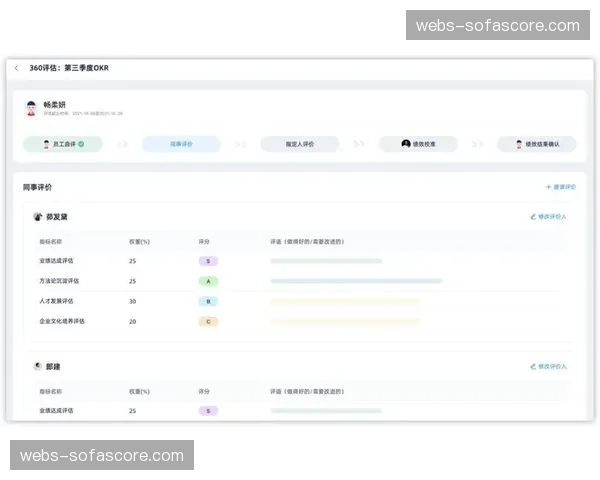Screen dimensions: 600x480
Task: Click the comment bar for 人才发展评估
Action: pyautogui.click(x=345, y=302)
